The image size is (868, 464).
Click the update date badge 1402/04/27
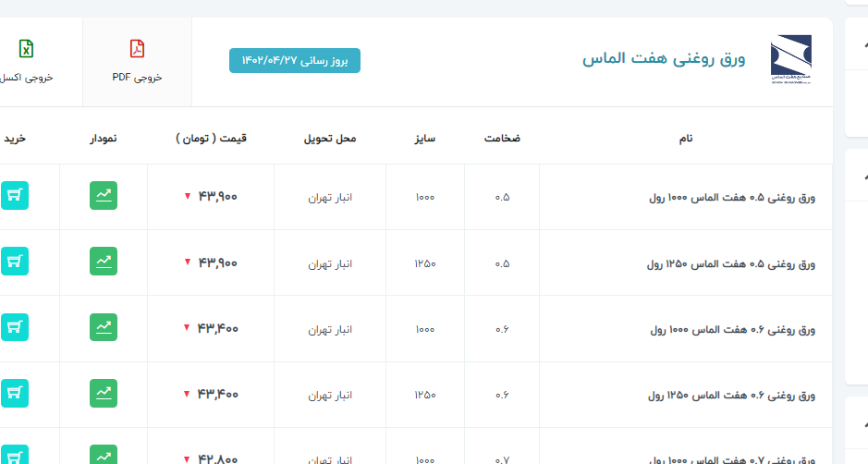pos(295,60)
